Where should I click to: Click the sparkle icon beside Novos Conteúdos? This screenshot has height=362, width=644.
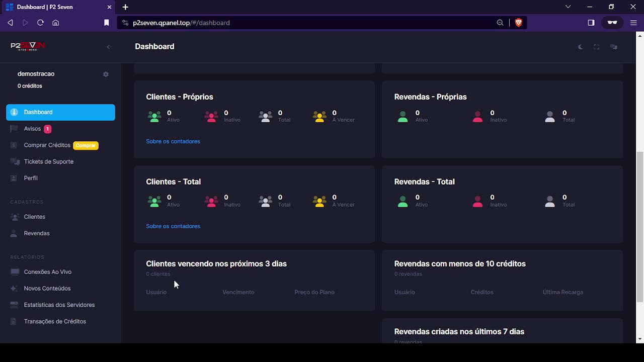coord(14,289)
